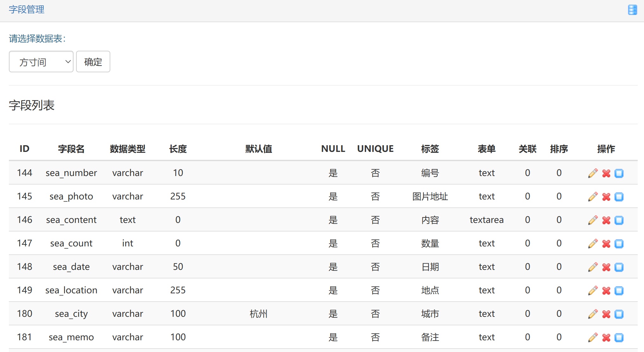Click blue square icon for sea_number row
Viewport: 644px width, 352px height.
coord(619,173)
